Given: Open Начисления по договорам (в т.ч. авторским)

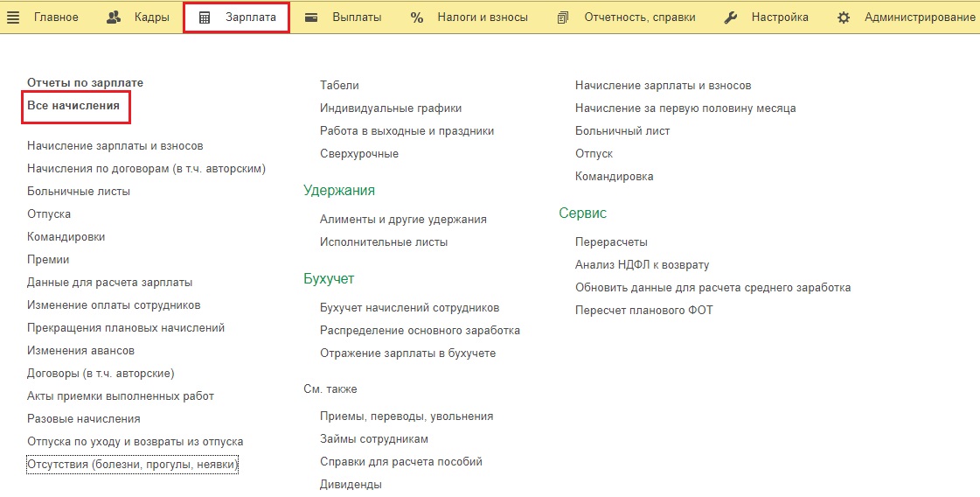Looking at the screenshot, I should pyautogui.click(x=146, y=168).
